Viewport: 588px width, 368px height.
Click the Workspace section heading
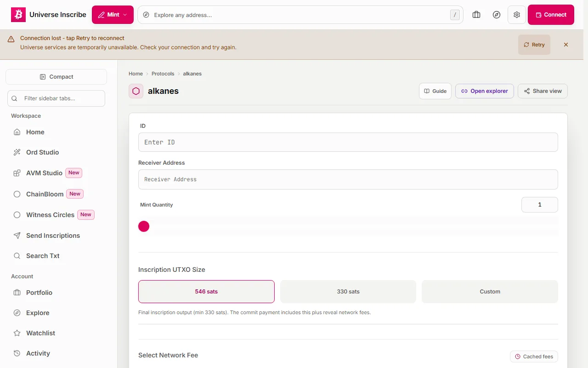(26, 116)
